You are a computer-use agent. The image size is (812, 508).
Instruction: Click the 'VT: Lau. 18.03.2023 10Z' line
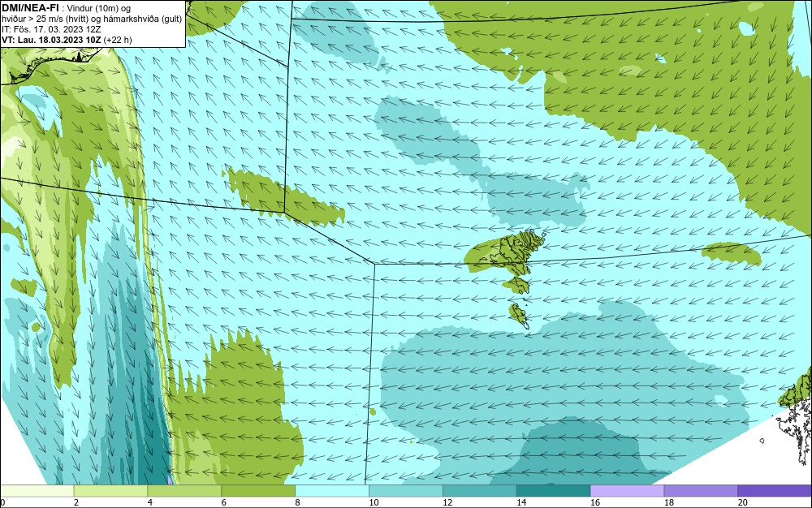tap(51, 40)
